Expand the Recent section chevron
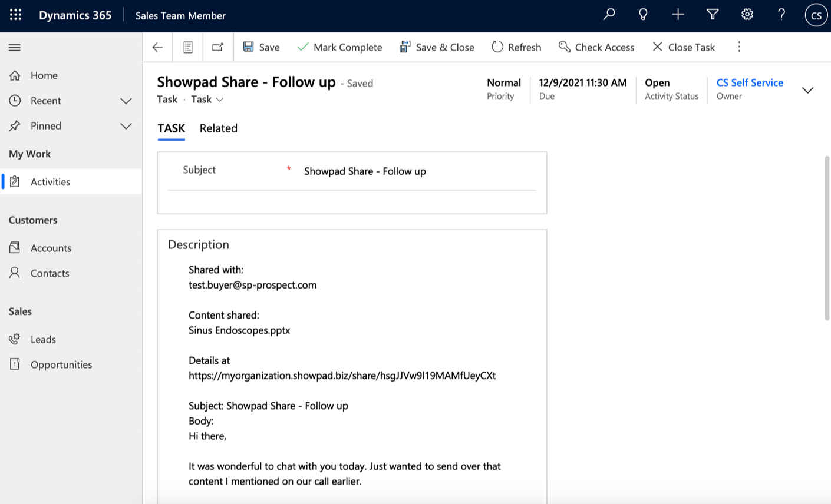Viewport: 831px width, 504px height. 126,101
